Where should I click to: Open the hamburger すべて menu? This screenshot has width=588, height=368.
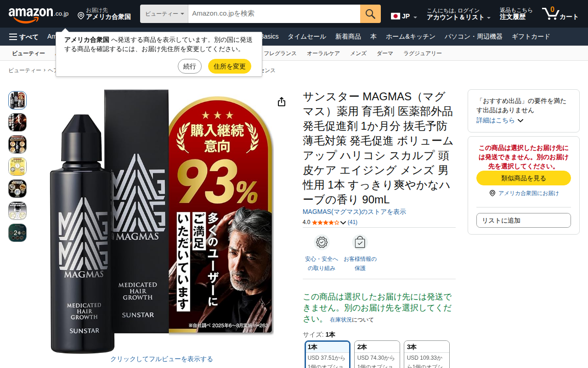(24, 37)
